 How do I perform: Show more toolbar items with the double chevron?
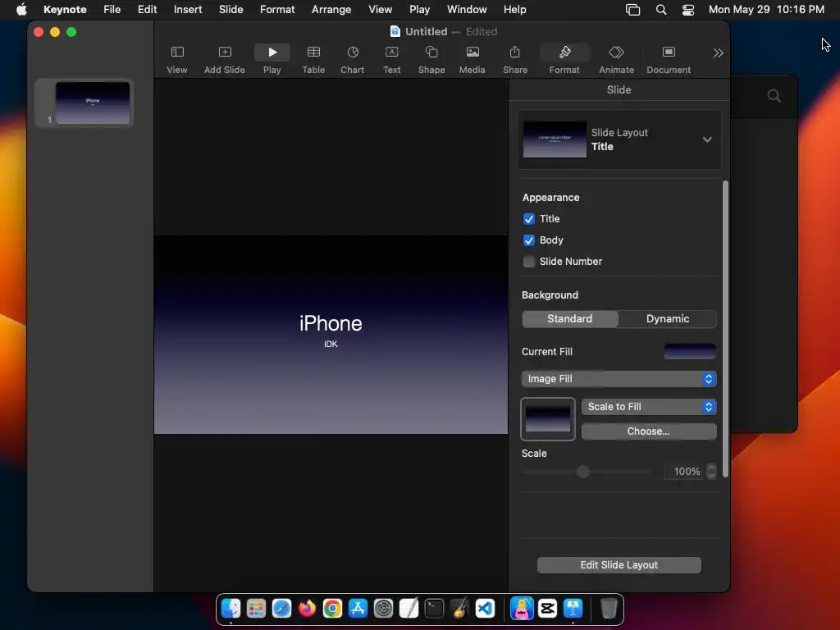point(719,53)
